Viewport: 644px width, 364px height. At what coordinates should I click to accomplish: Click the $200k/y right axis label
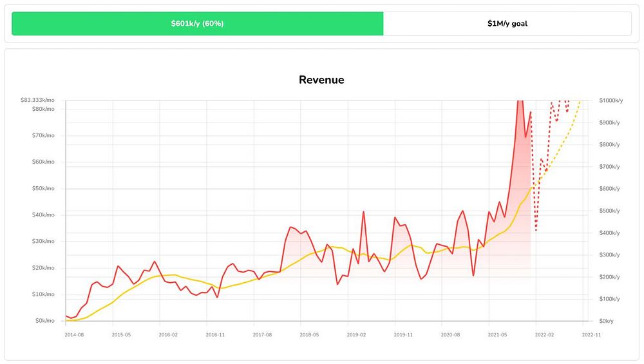(x=609, y=276)
